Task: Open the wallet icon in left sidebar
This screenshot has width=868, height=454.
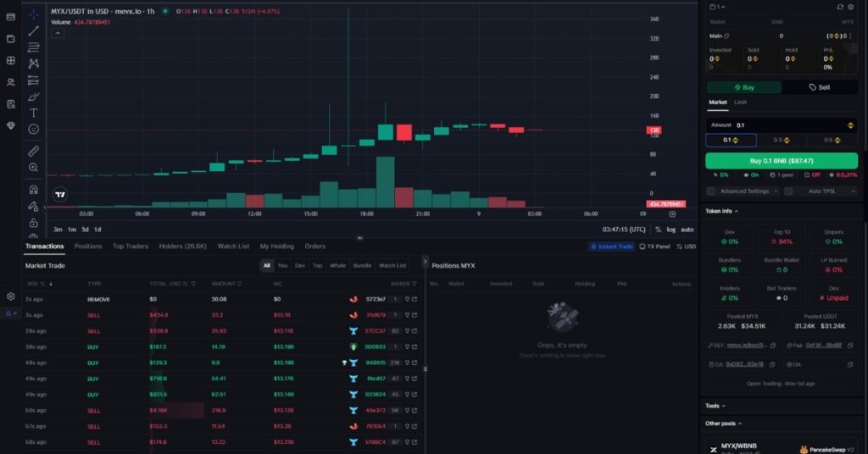Action: pyautogui.click(x=10, y=39)
